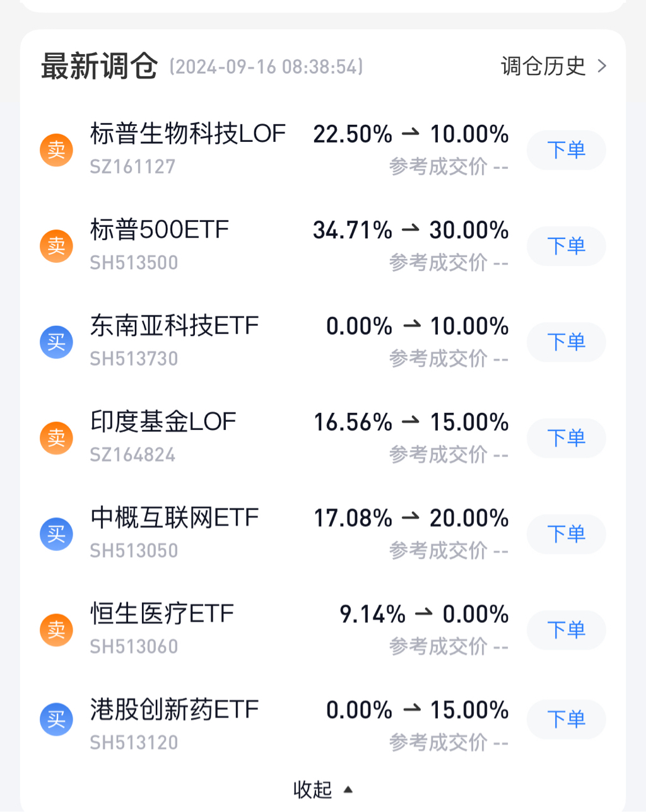The image size is (646, 812).
Task: Place order for 港股创新药ETF
Action: pos(566,719)
